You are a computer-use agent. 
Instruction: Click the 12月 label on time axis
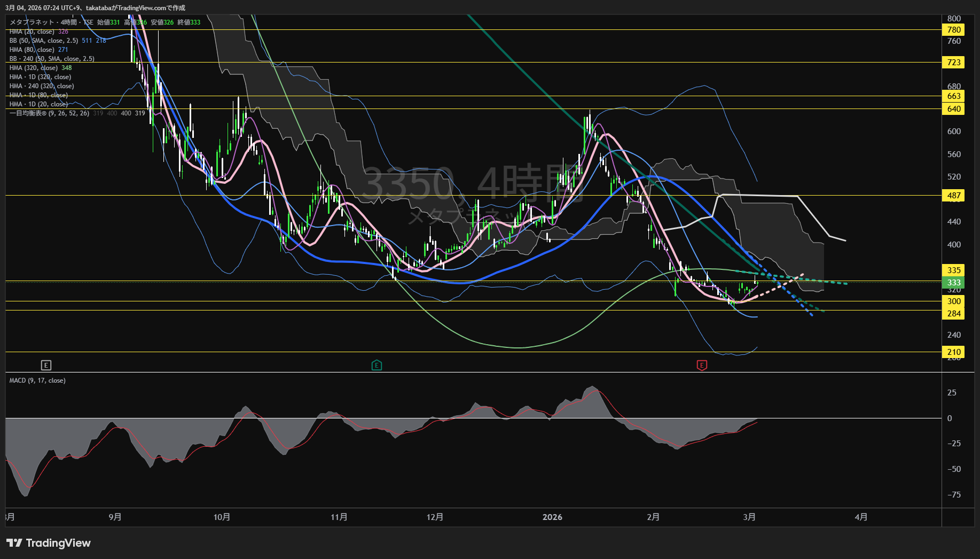[435, 517]
